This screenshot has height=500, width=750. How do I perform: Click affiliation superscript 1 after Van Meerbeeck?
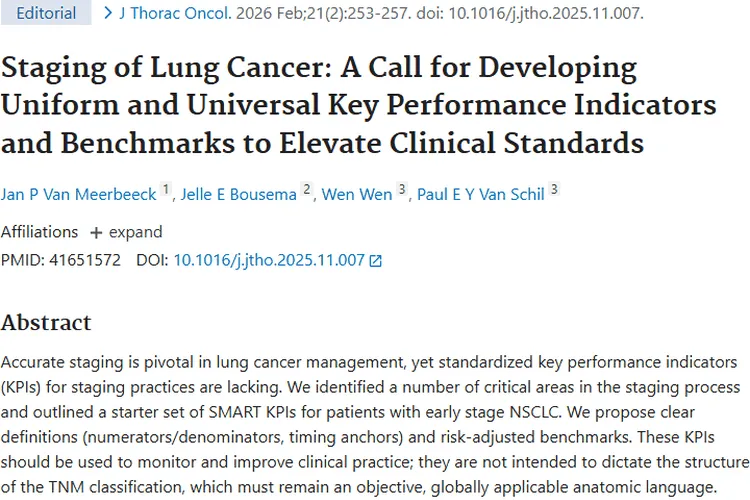[x=167, y=189]
